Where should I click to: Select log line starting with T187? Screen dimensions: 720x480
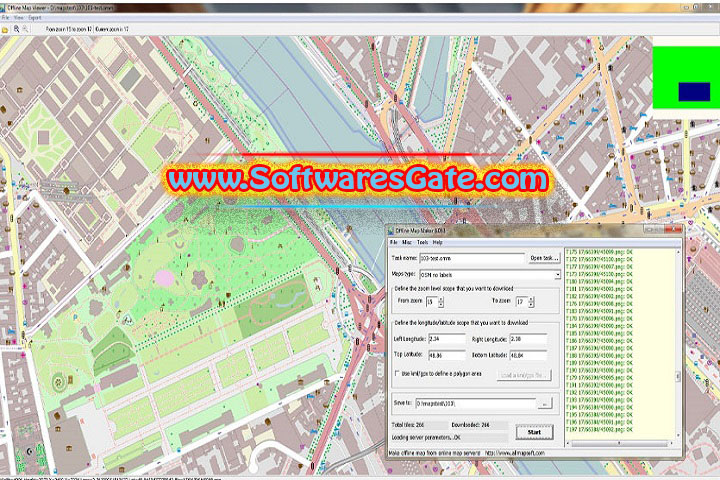pos(599,348)
